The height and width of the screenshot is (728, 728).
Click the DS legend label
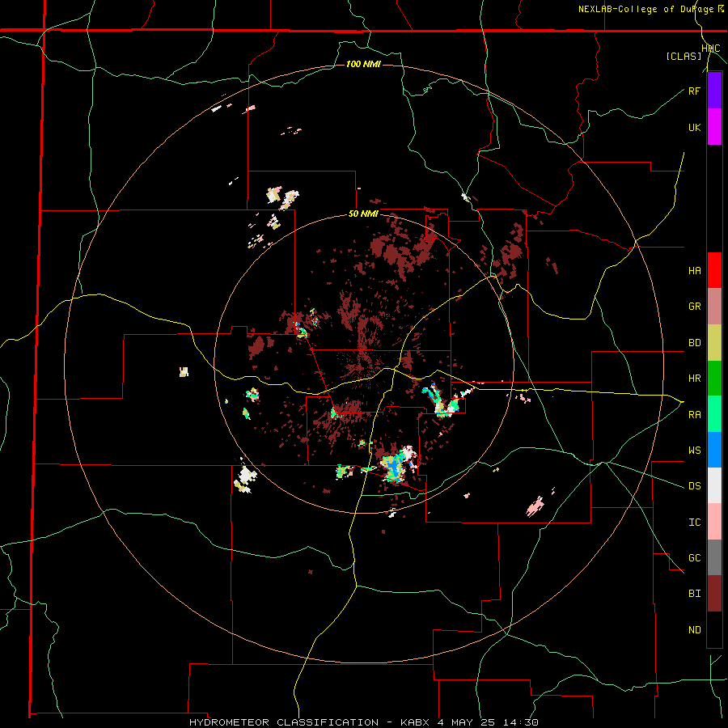click(x=694, y=486)
